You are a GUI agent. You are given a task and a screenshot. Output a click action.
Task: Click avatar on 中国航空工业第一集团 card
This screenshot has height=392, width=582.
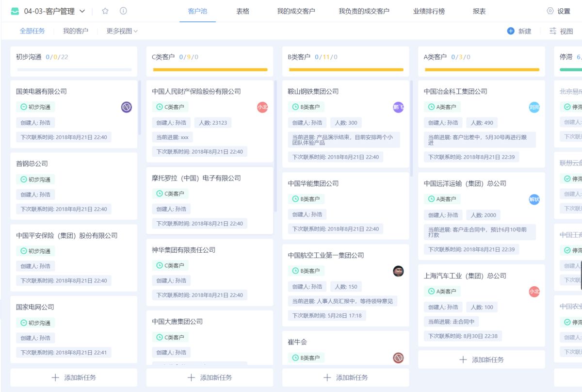pos(398,271)
